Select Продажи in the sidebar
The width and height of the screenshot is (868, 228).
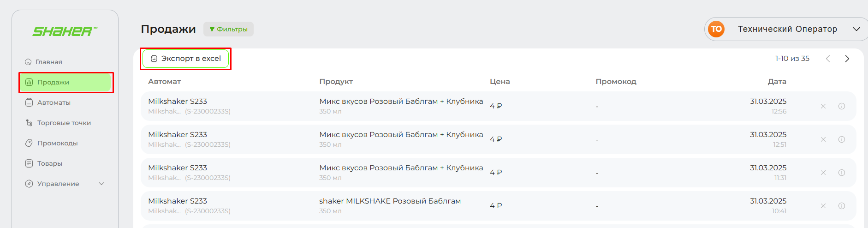53,82
